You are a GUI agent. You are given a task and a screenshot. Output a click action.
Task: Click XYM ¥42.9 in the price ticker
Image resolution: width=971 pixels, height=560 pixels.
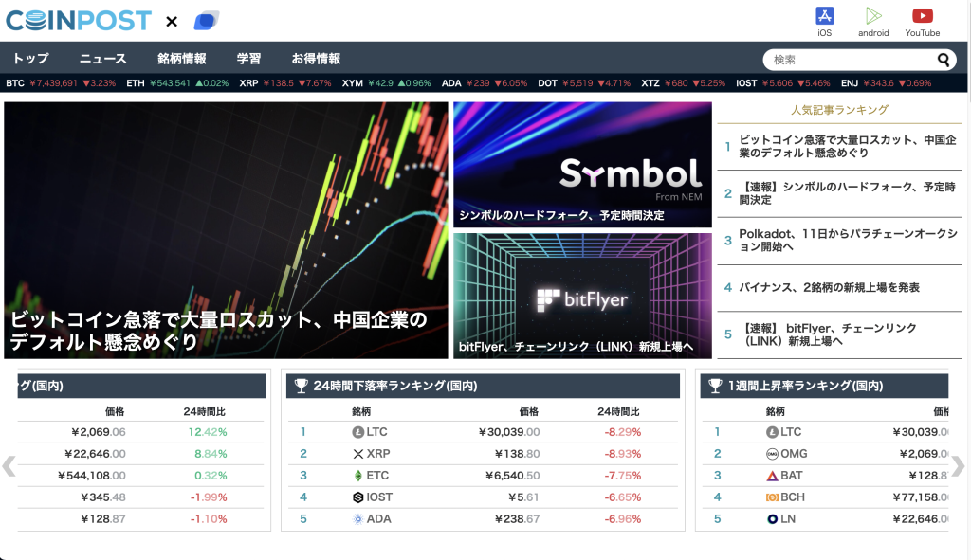pos(387,83)
